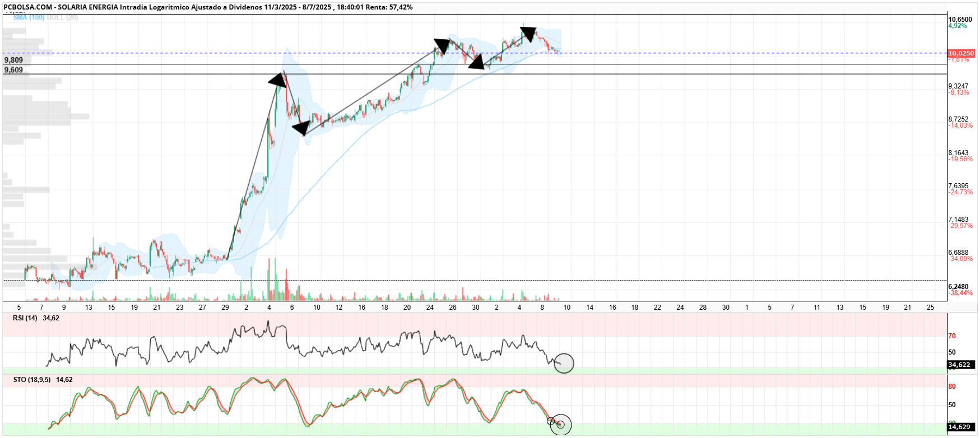Click the 8,1643 price axis label
Image resolution: width=980 pixels, height=438 pixels.
(x=958, y=153)
